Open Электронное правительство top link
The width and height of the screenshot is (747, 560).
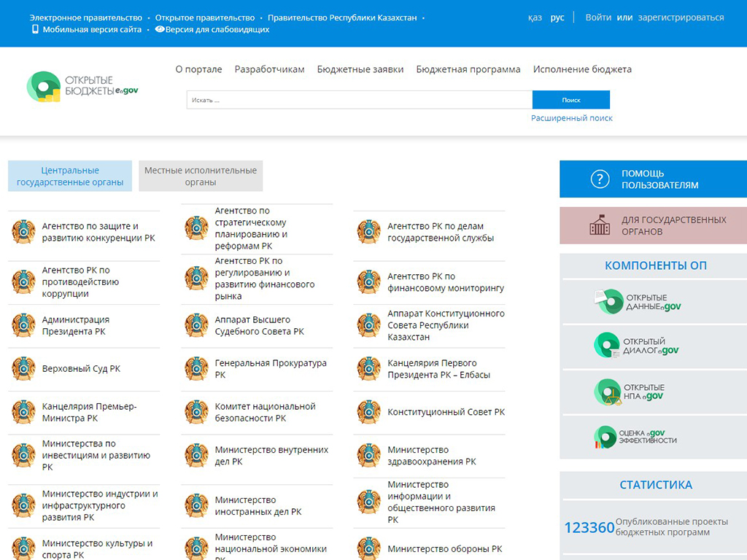pos(86,17)
